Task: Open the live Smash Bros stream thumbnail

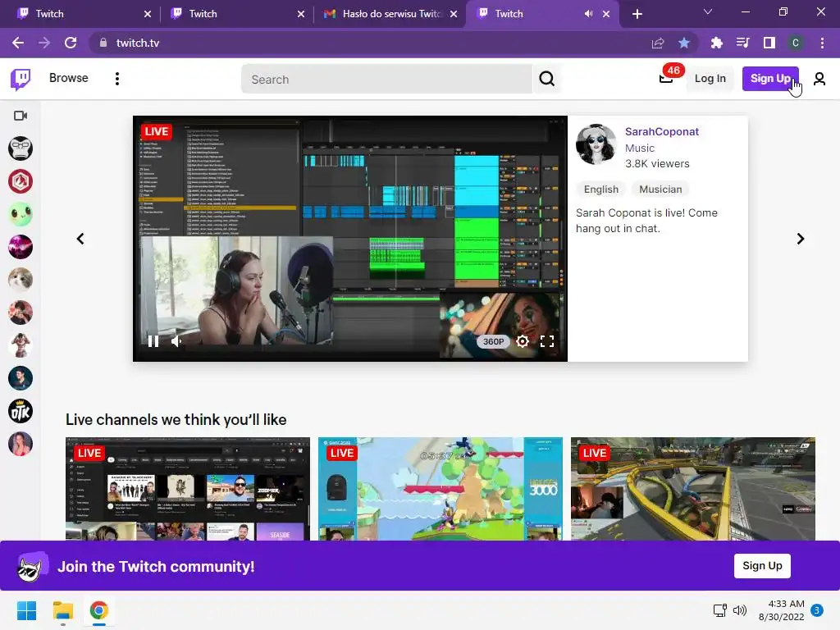Action: (x=441, y=489)
